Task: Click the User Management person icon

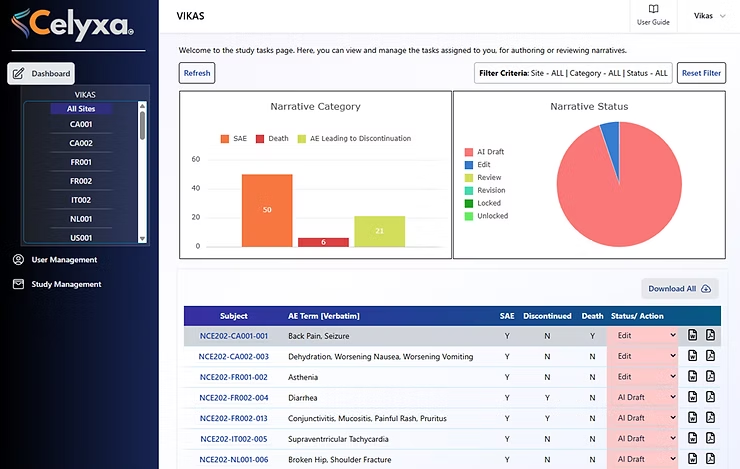Action: [18, 260]
